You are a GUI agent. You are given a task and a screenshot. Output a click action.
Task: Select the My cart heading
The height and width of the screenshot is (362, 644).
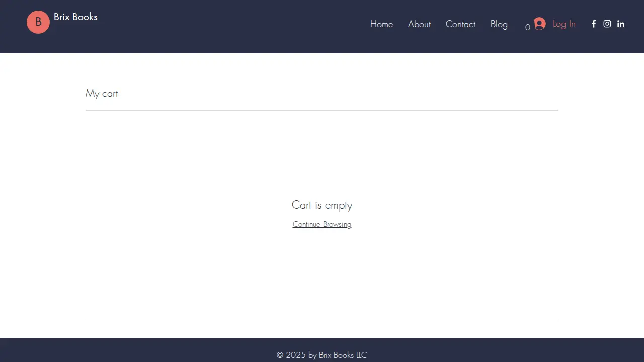tap(102, 94)
